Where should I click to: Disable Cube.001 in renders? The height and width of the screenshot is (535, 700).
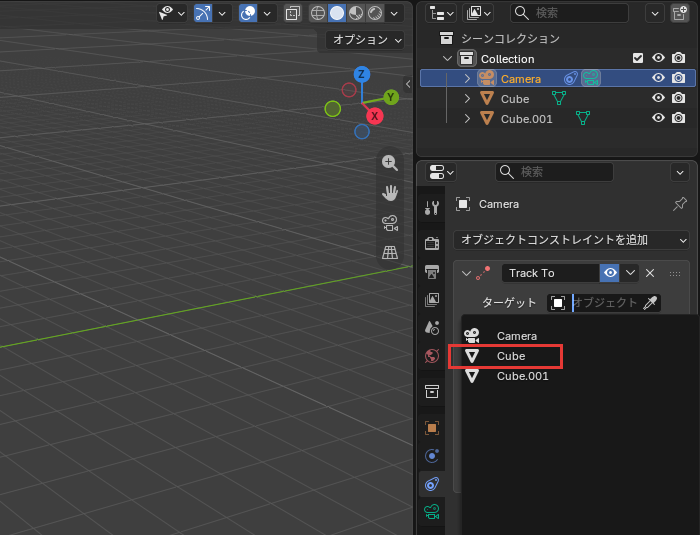click(x=679, y=117)
